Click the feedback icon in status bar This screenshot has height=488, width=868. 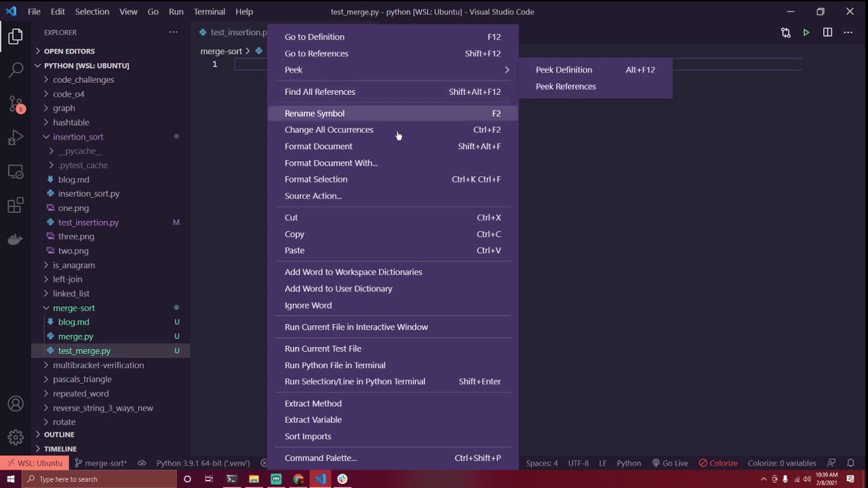831,463
